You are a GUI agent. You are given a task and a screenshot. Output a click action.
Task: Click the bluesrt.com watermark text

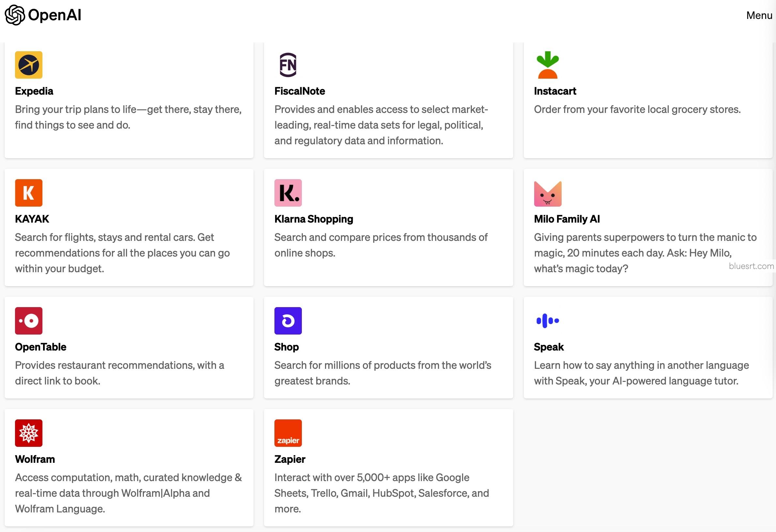[751, 266]
